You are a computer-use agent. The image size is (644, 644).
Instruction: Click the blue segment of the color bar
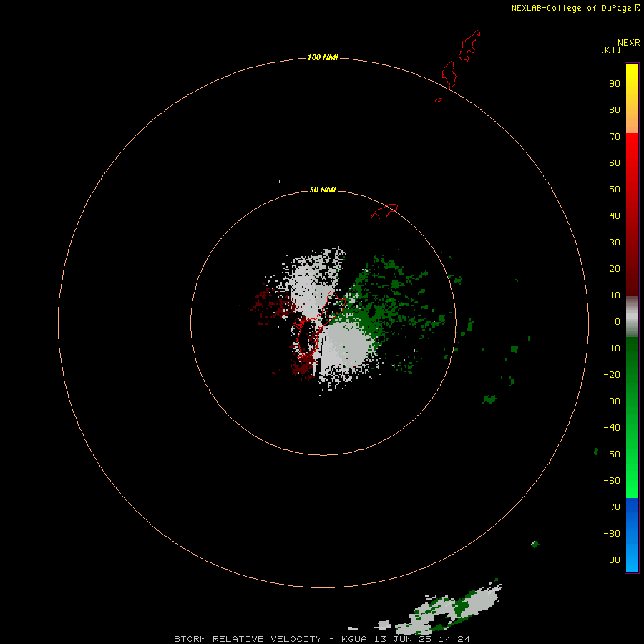pyautogui.click(x=632, y=535)
